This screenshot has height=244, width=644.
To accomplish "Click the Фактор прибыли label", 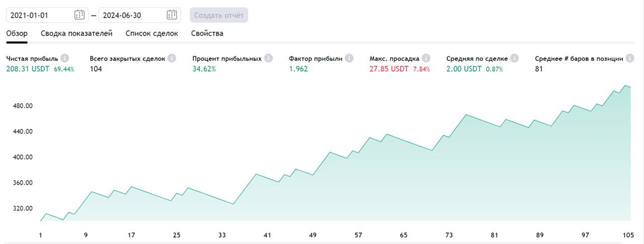I will point(315,58).
